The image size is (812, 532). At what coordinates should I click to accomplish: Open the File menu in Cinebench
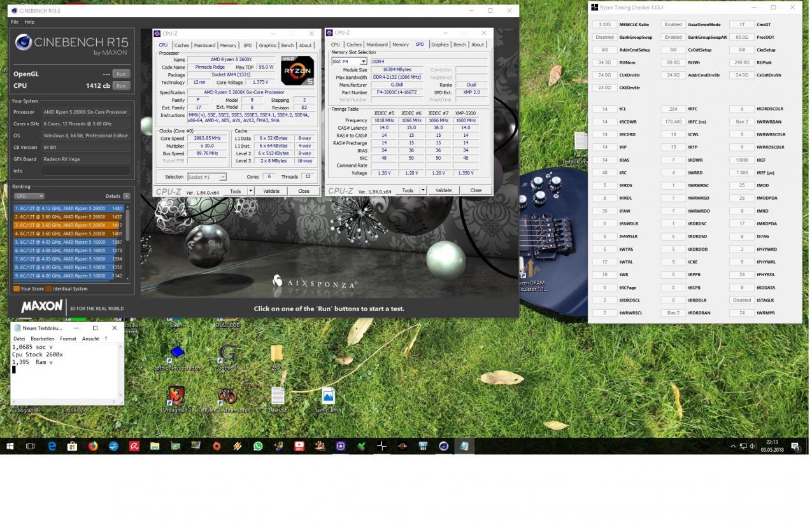pyautogui.click(x=14, y=22)
